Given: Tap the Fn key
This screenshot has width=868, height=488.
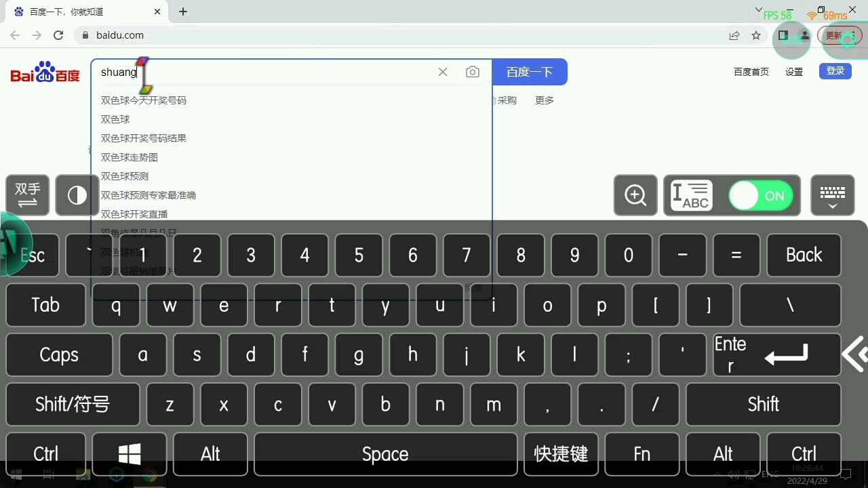Looking at the screenshot, I should (x=642, y=453).
